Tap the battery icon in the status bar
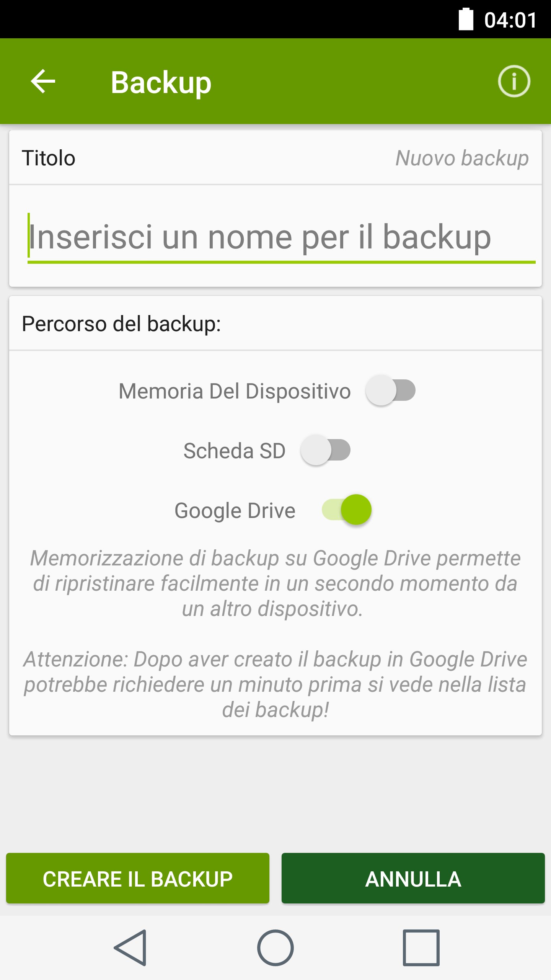Image resolution: width=551 pixels, height=980 pixels. [x=466, y=19]
